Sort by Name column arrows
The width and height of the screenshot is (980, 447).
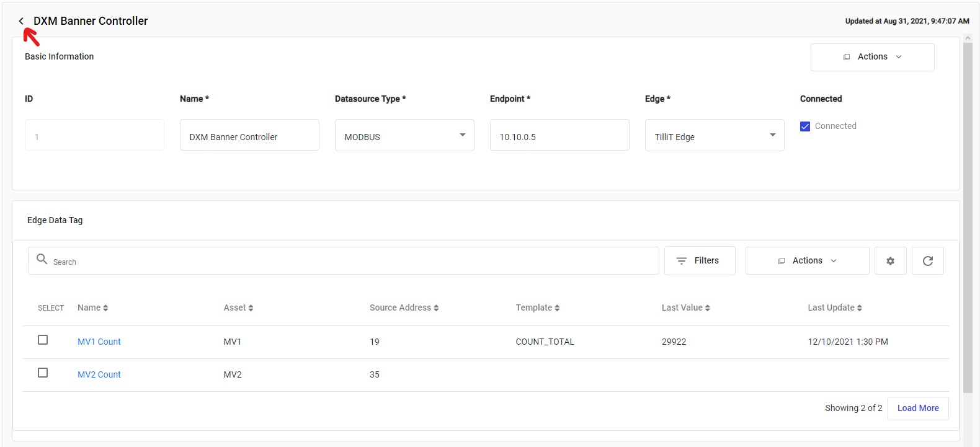click(105, 308)
